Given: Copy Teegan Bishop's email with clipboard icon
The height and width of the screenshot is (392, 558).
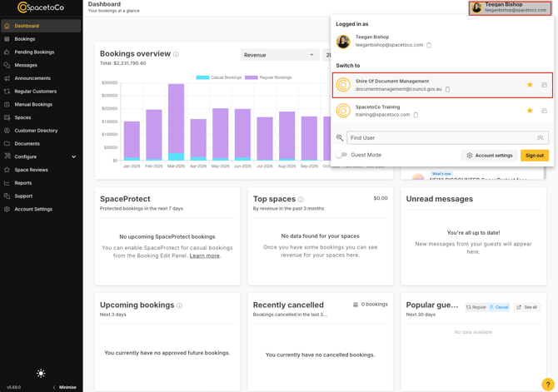Looking at the screenshot, I should (429, 45).
